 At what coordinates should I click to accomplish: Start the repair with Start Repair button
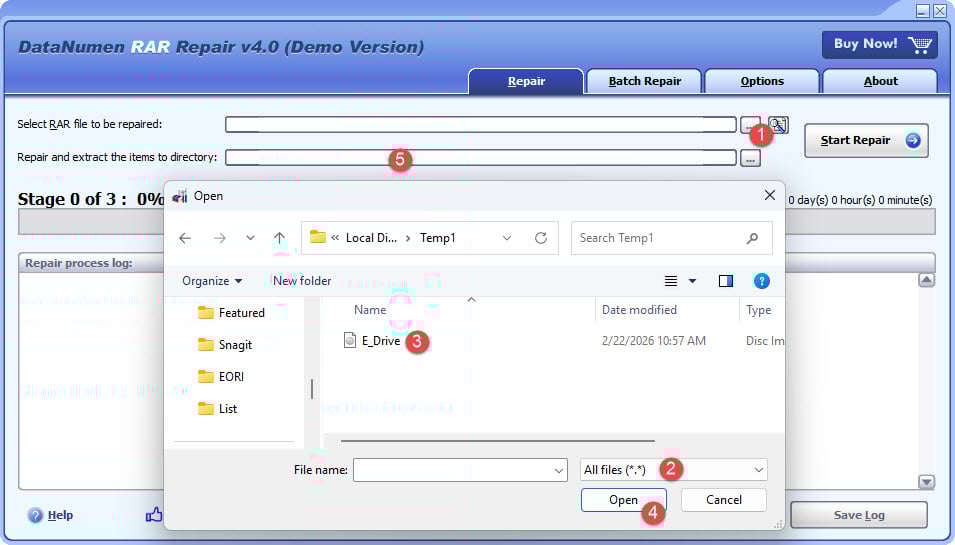click(x=866, y=141)
